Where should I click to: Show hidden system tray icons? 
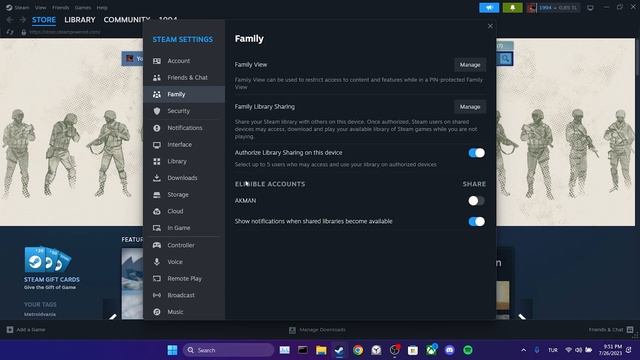click(x=523, y=350)
